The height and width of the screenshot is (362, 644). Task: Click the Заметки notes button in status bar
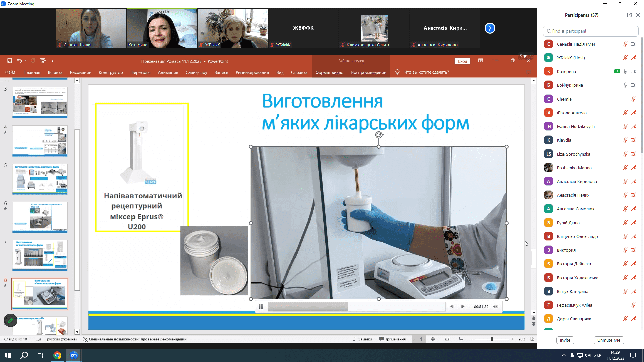point(362,339)
